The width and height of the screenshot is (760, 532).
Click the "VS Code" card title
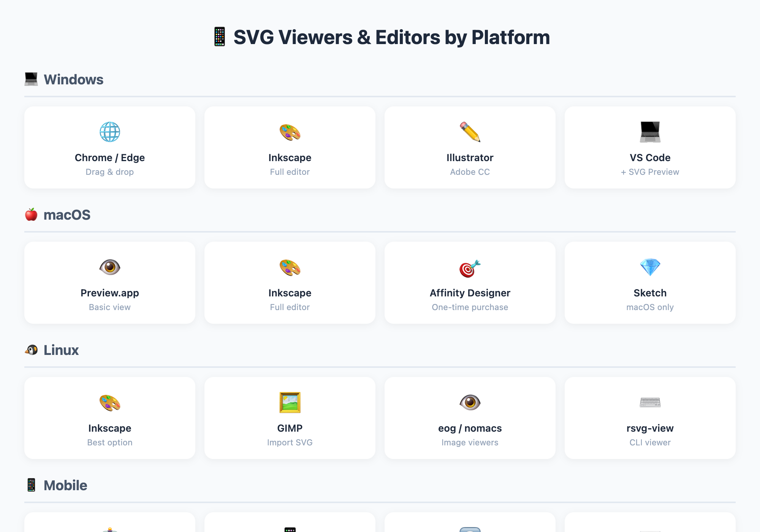pyautogui.click(x=650, y=158)
